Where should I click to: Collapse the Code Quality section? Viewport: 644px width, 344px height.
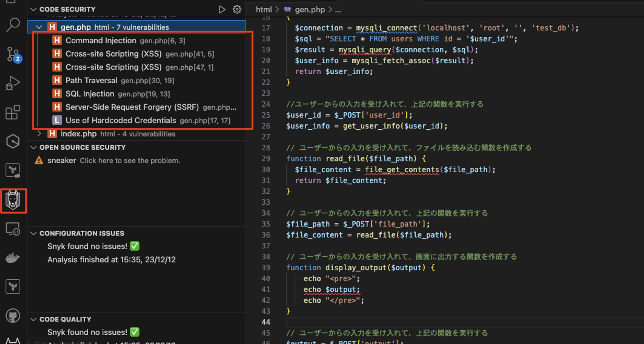tap(33, 319)
